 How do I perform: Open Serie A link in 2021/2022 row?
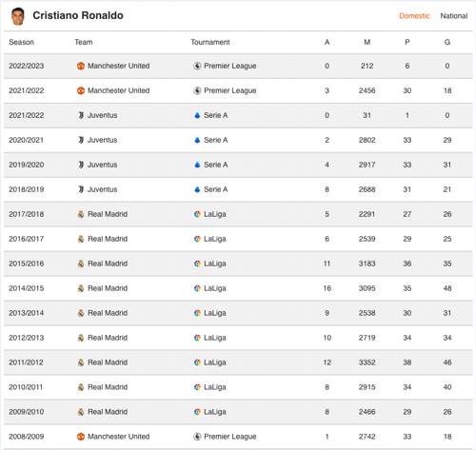215,115
